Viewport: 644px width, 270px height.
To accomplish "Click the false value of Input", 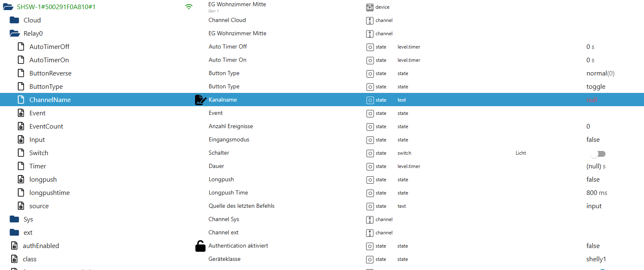I will point(593,139).
